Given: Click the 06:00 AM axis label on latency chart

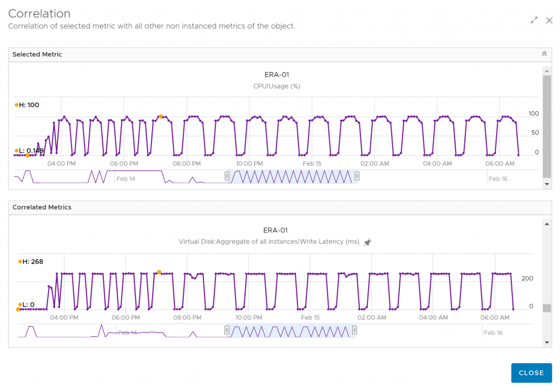Looking at the screenshot, I should click(x=495, y=318).
